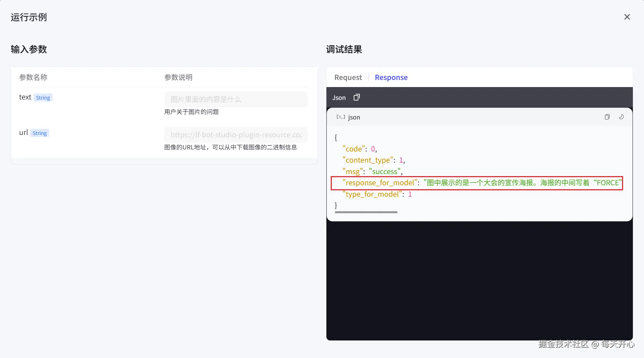Click the 参数名称 column header
Viewport: 644px width, 358px height.
(x=33, y=77)
